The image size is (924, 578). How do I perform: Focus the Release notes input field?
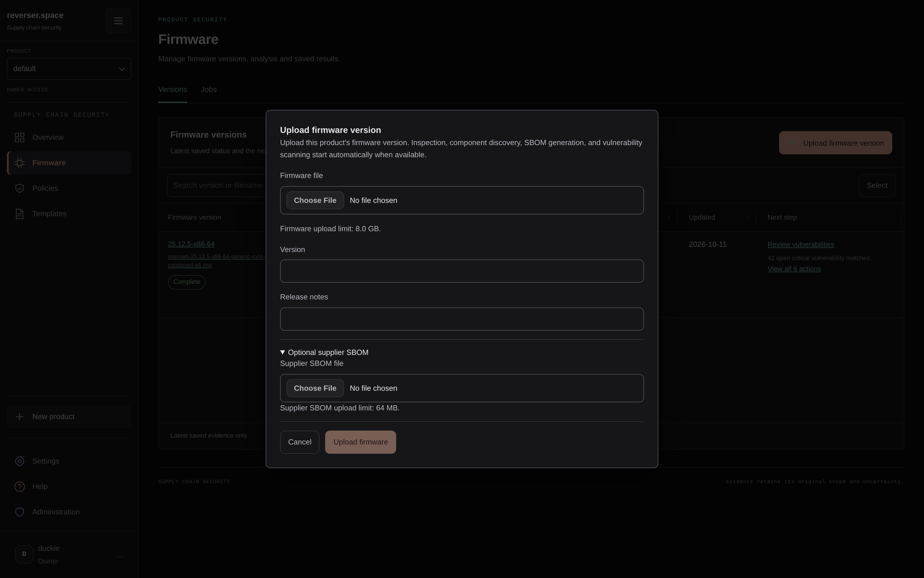[x=462, y=319]
